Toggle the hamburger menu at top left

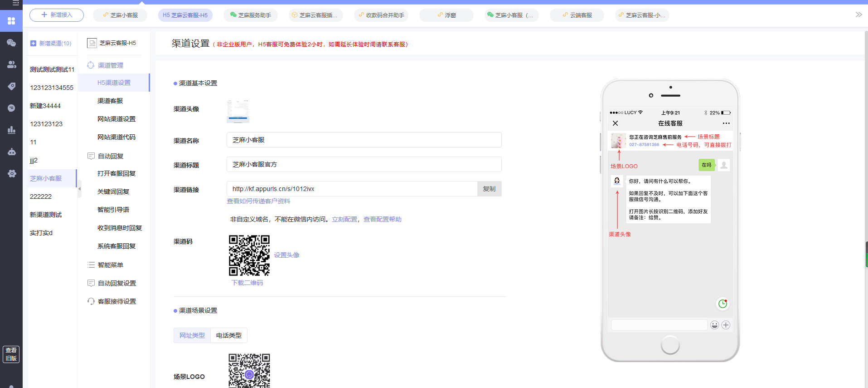coord(15,3)
